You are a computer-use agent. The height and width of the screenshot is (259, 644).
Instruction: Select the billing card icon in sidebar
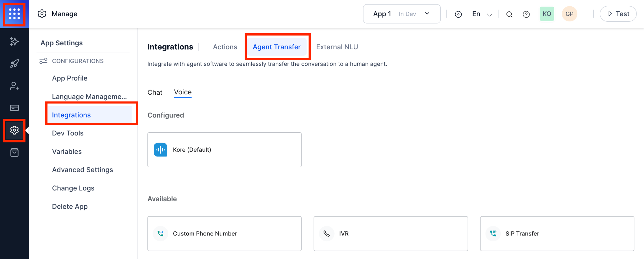[x=14, y=107]
